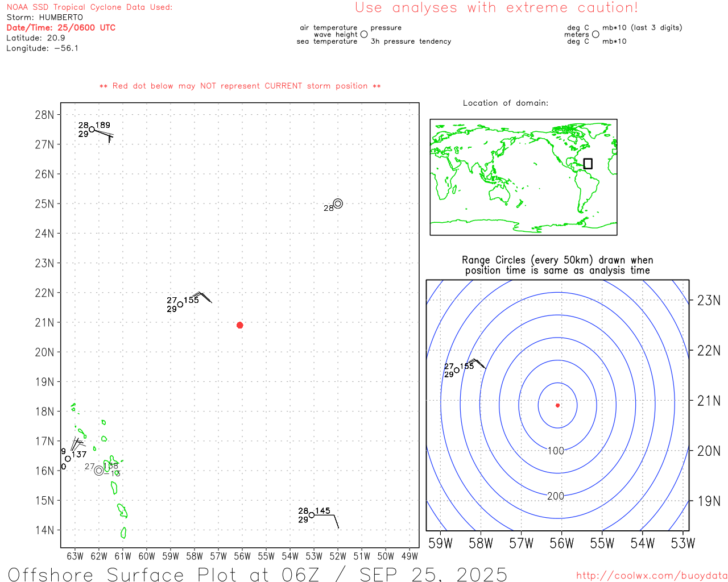Click the buoy station marker with pressure 145
Image resolution: width=728 pixels, height=582 pixels.
tap(312, 516)
